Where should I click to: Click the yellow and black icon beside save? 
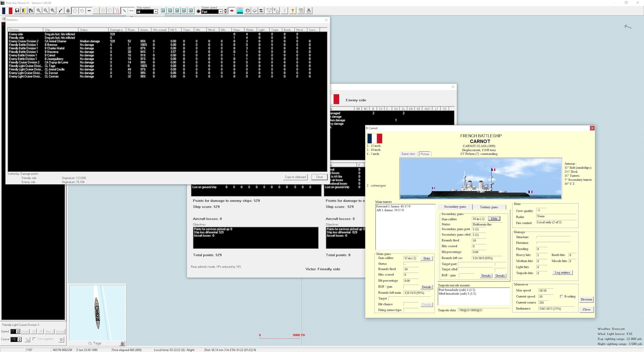[x=24, y=11]
